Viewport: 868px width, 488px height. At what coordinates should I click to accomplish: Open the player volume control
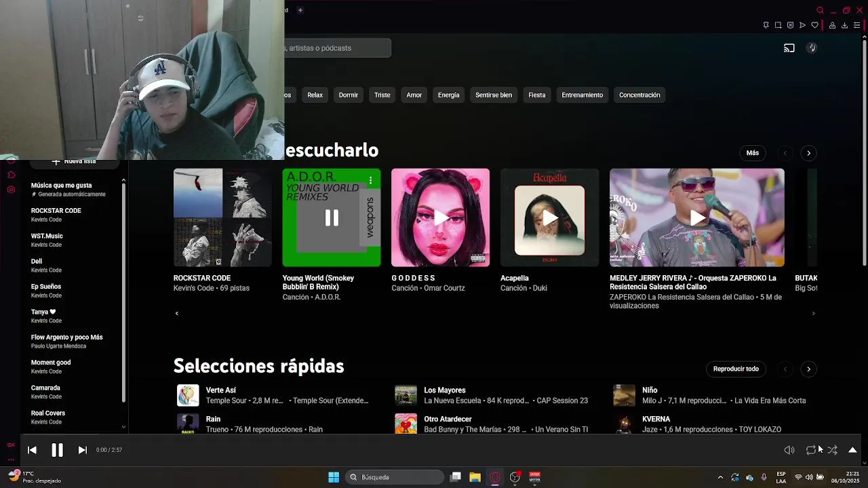789,450
